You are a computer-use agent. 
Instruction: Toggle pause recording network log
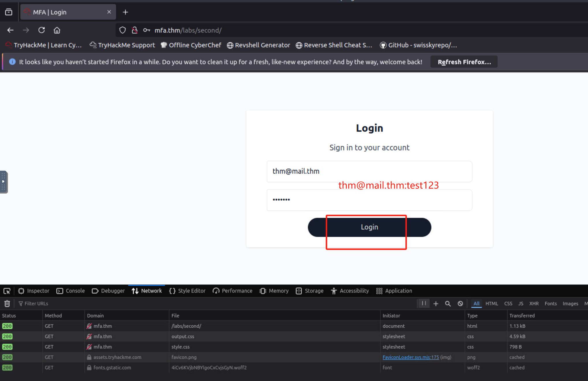tap(424, 303)
